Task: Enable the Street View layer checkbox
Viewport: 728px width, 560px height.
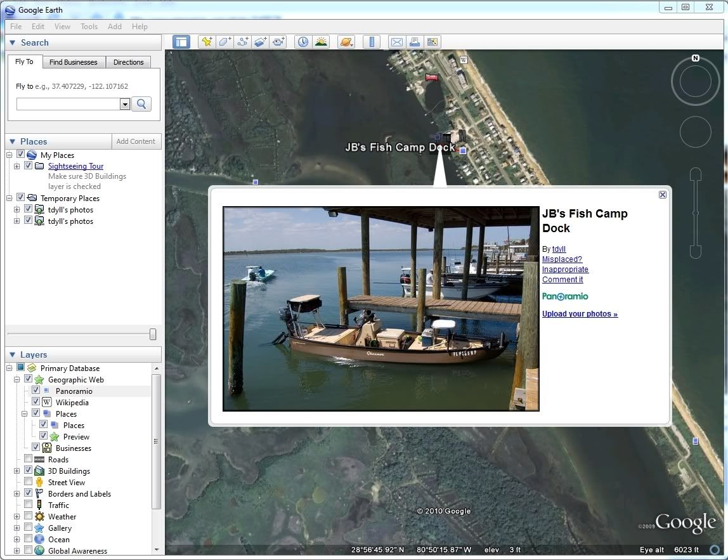Action: pyautogui.click(x=29, y=481)
